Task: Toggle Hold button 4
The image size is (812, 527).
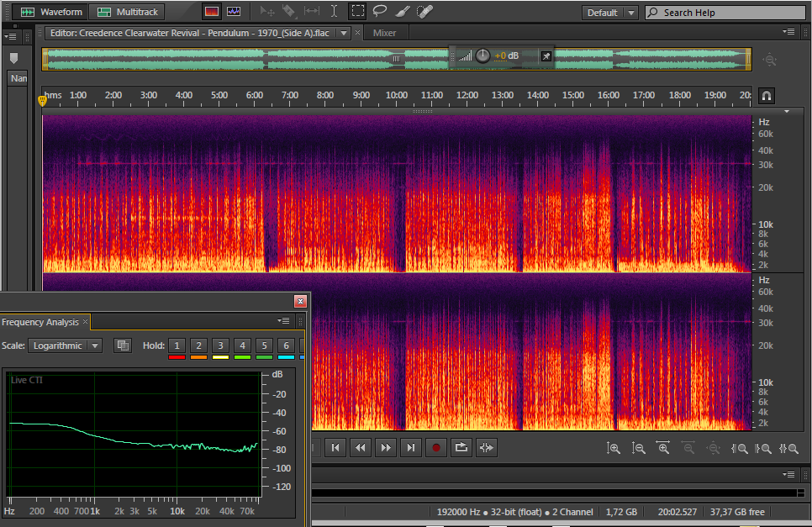Action: 242,345
